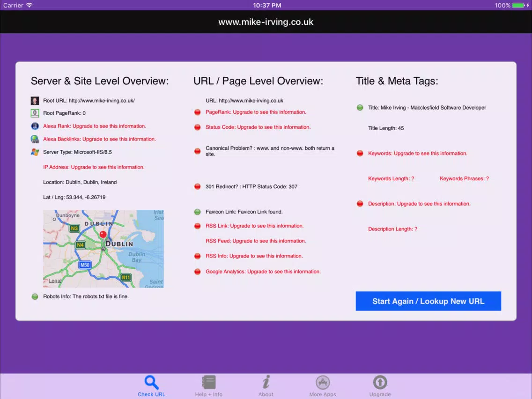Go to the Upgrade tab
Image resolution: width=532 pixels, height=399 pixels.
[x=380, y=386]
